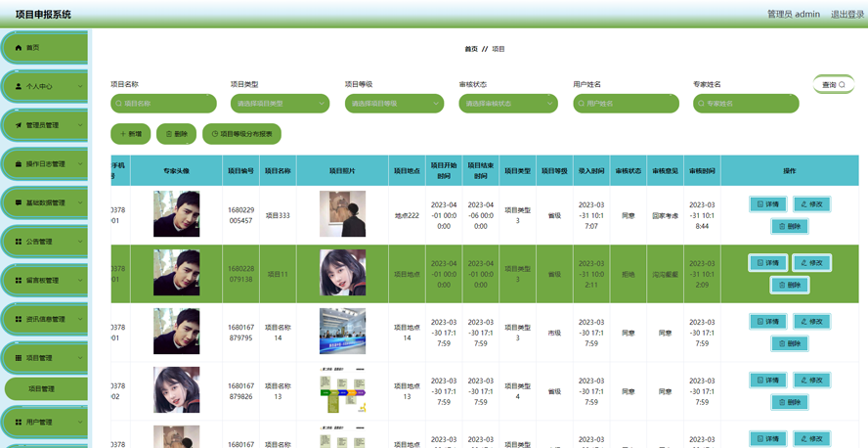Open the 项目等级 filter dropdown
The width and height of the screenshot is (868, 448).
point(394,103)
